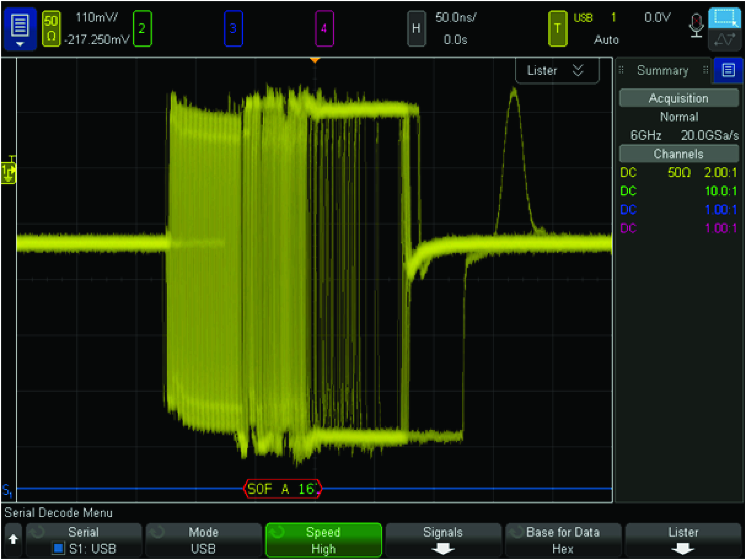Open the Lister softkey submenu
Viewport: 746px width, 560px height.
pos(683,540)
